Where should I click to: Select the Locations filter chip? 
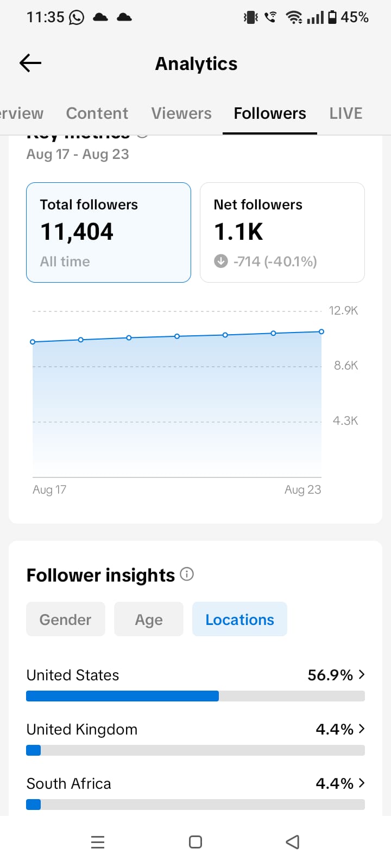[x=239, y=619]
